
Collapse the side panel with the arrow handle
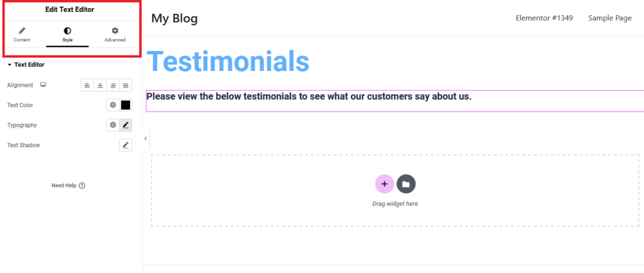click(145, 139)
